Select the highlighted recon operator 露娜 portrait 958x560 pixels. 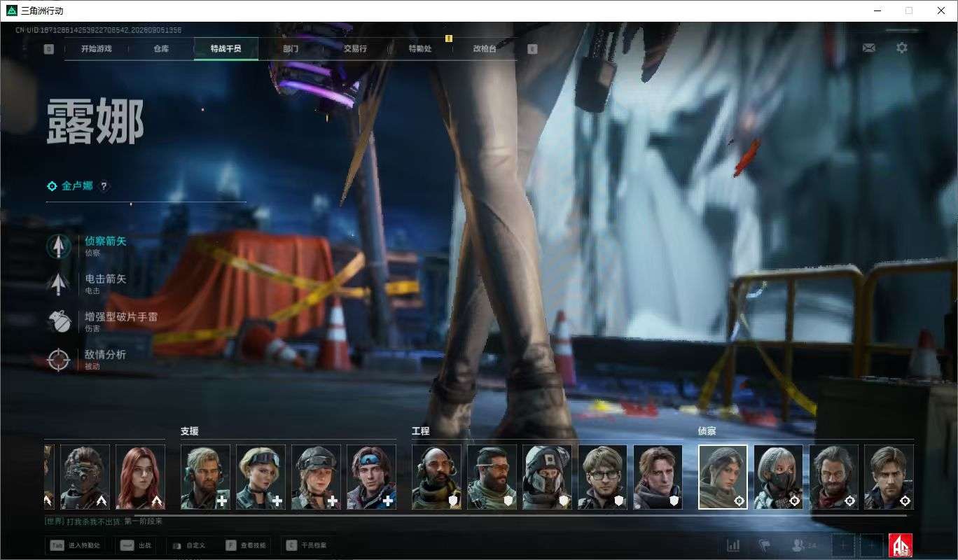(723, 477)
